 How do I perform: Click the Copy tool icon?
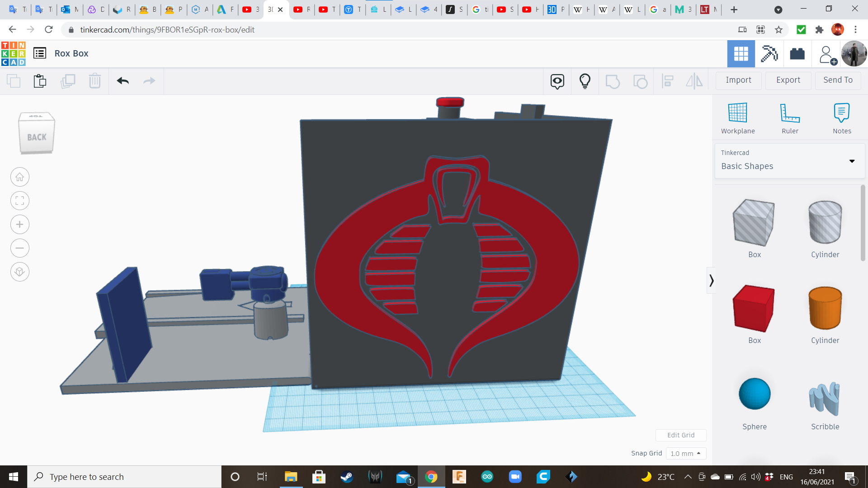14,81
